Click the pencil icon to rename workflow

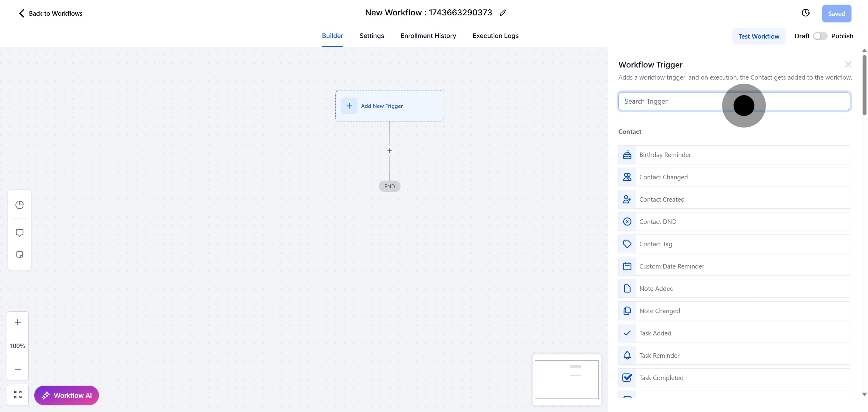pyautogui.click(x=503, y=13)
